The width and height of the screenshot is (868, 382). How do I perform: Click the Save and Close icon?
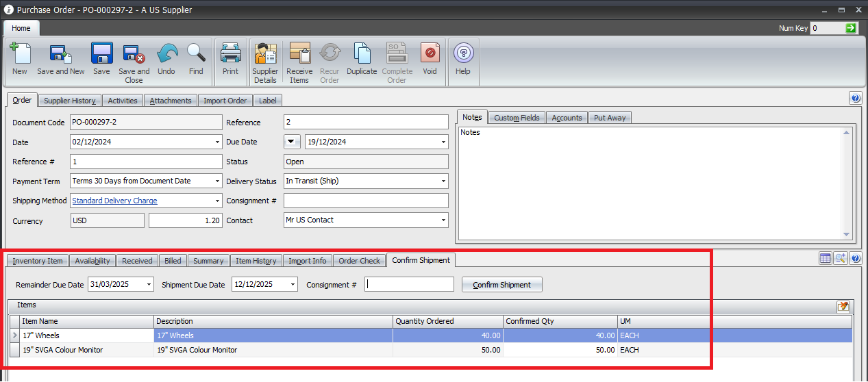coord(134,54)
